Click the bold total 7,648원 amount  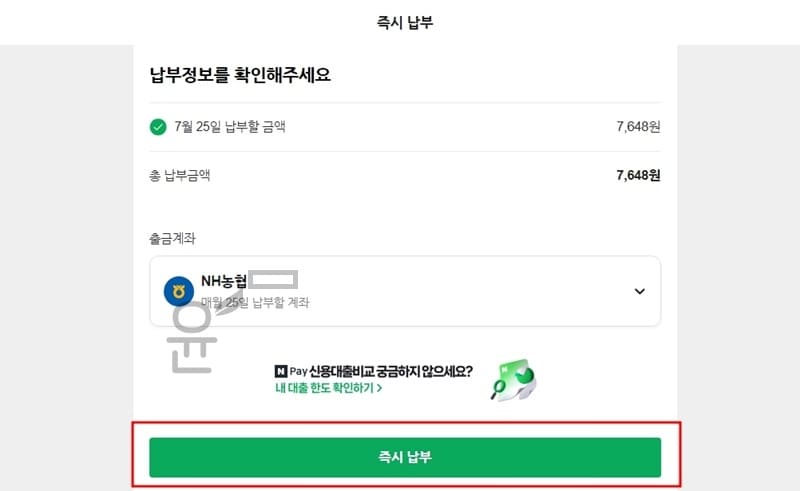[639, 176]
